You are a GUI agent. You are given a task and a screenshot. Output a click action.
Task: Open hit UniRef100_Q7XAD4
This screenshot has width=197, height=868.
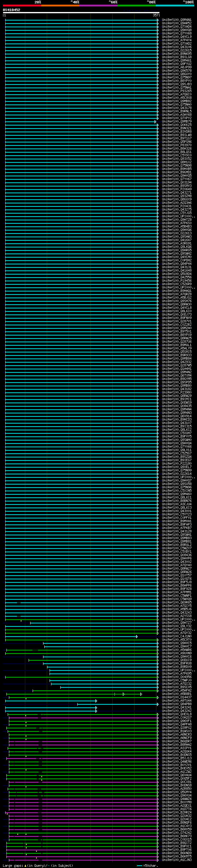[177, 26]
